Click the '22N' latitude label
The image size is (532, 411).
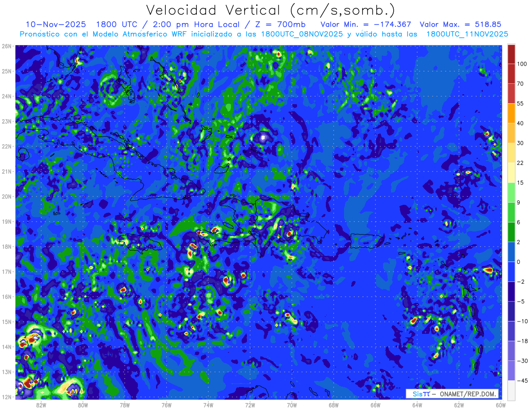(x=7, y=146)
